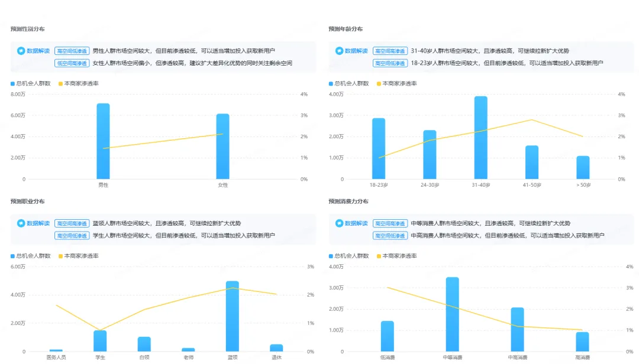Screen dimensions: 639x364
Task: Click the penetration line point above 低消费 bar
Action: (x=387, y=287)
